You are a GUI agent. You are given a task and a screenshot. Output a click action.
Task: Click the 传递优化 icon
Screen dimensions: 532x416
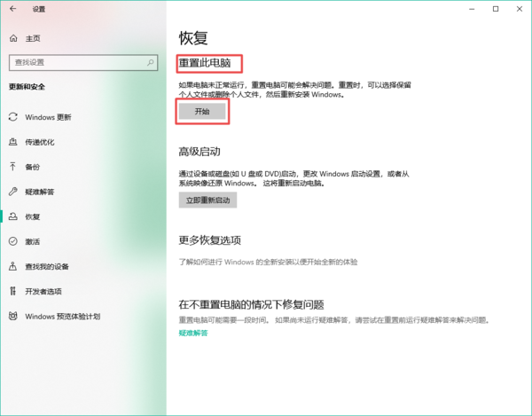13,142
